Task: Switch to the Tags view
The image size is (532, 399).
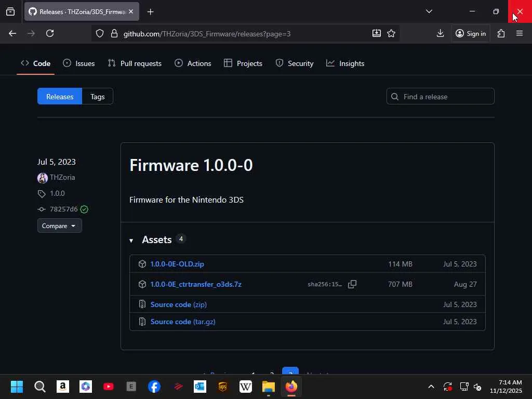Action: click(x=97, y=96)
